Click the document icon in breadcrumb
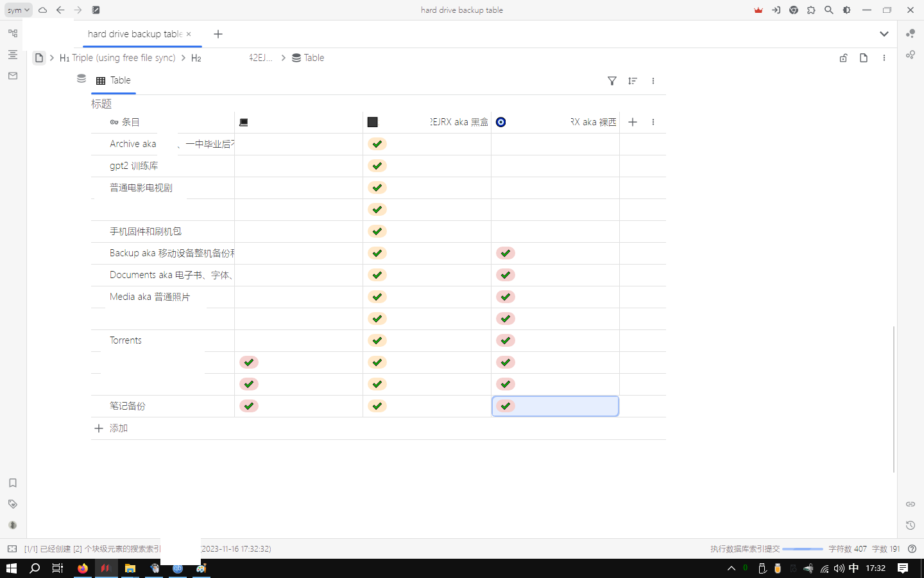The height and width of the screenshot is (578, 924). pyautogui.click(x=39, y=58)
